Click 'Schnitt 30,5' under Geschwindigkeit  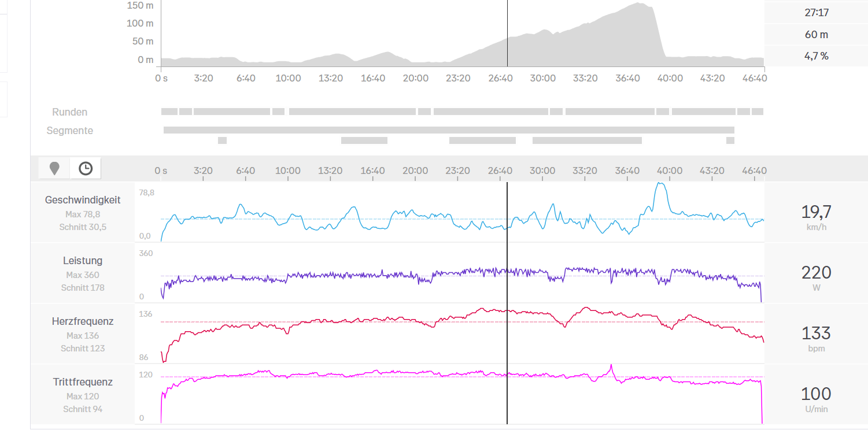point(83,227)
